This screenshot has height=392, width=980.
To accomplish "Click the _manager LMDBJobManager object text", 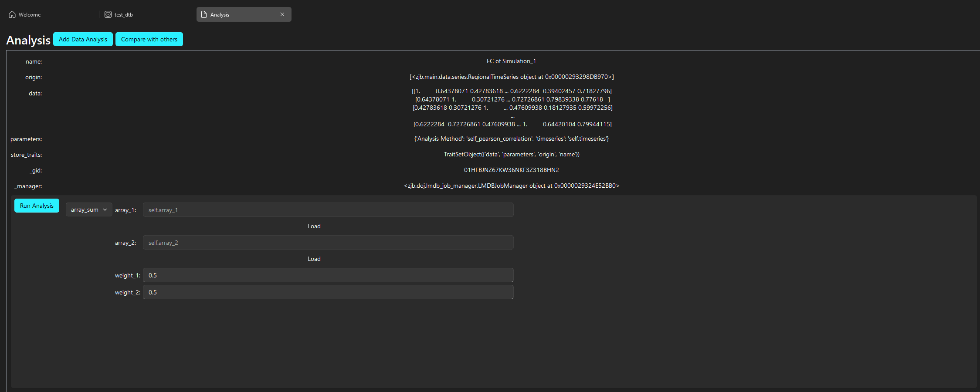I will coord(512,186).
